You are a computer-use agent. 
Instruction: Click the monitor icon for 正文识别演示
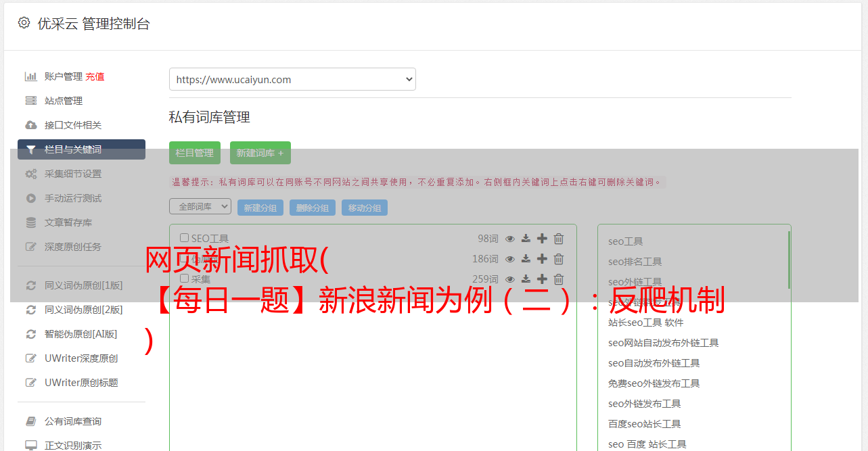(31, 446)
